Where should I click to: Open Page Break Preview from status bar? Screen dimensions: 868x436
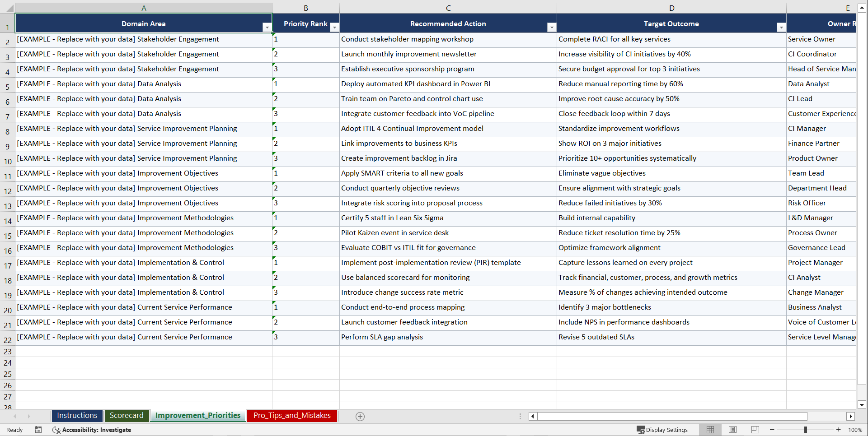[755, 430]
